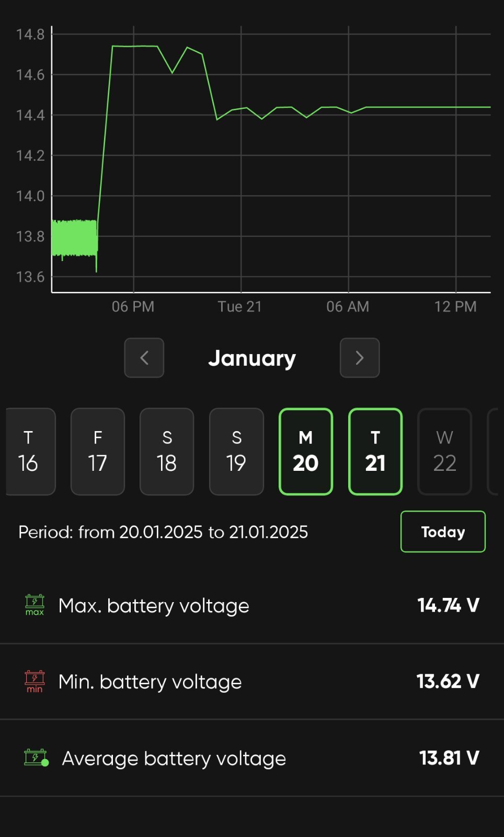The image size is (504, 837).
Task: Go to next month with right chevron
Action: 360,358
